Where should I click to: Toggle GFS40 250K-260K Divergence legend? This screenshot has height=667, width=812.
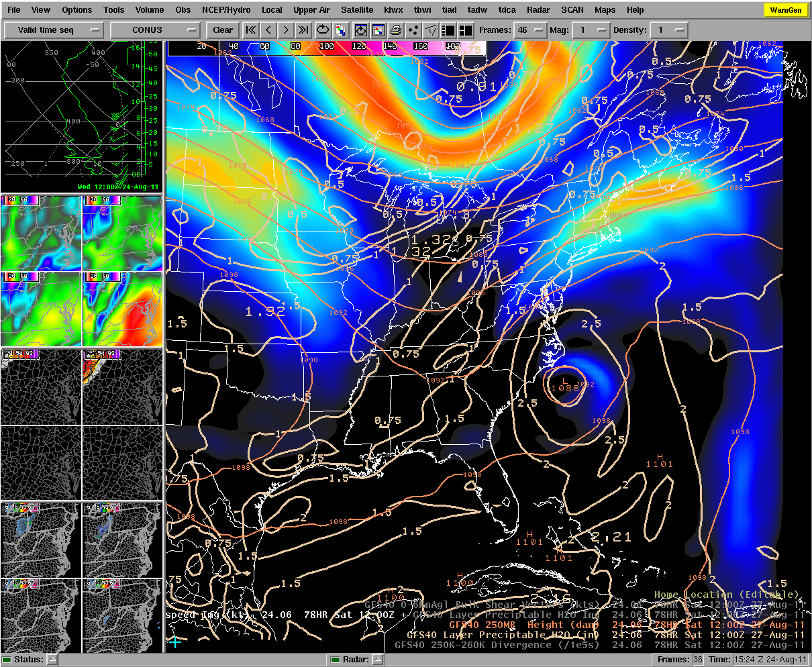(599, 645)
